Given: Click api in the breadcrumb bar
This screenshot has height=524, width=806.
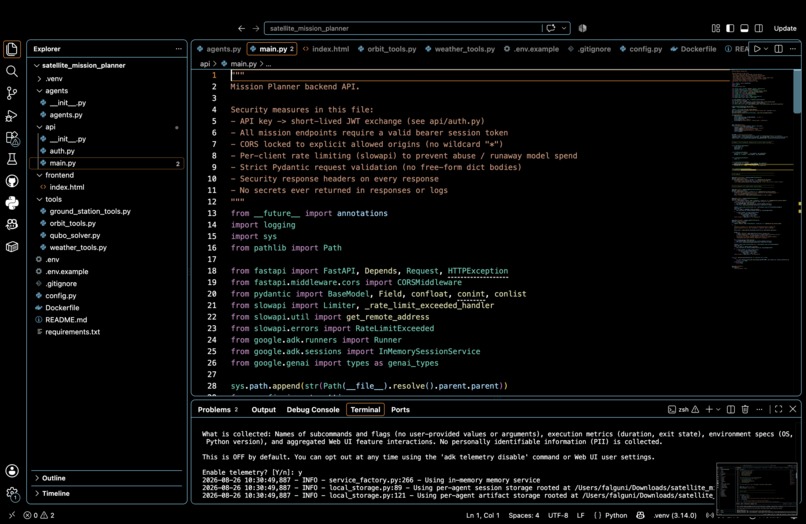Looking at the screenshot, I should [x=205, y=64].
